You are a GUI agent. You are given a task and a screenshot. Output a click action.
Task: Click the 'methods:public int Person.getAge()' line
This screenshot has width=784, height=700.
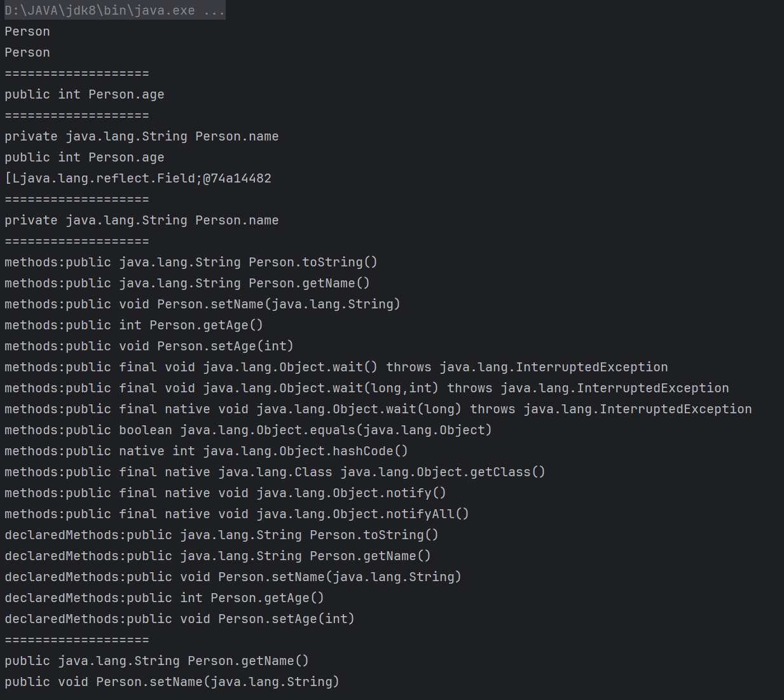134,326
